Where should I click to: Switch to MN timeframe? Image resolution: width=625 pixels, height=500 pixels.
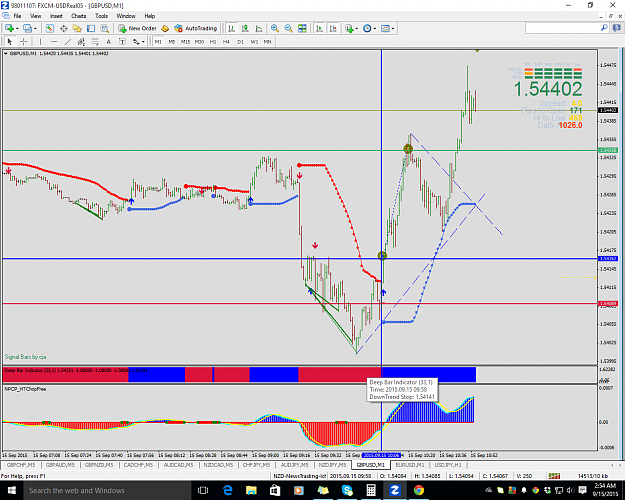point(267,41)
